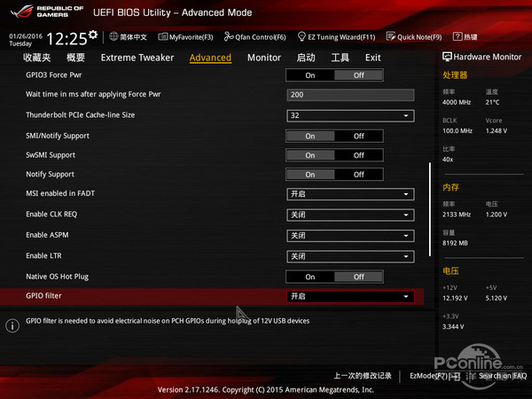The width and height of the screenshot is (532, 399).
Task: Switch to the Monitor tab
Action: tap(264, 58)
